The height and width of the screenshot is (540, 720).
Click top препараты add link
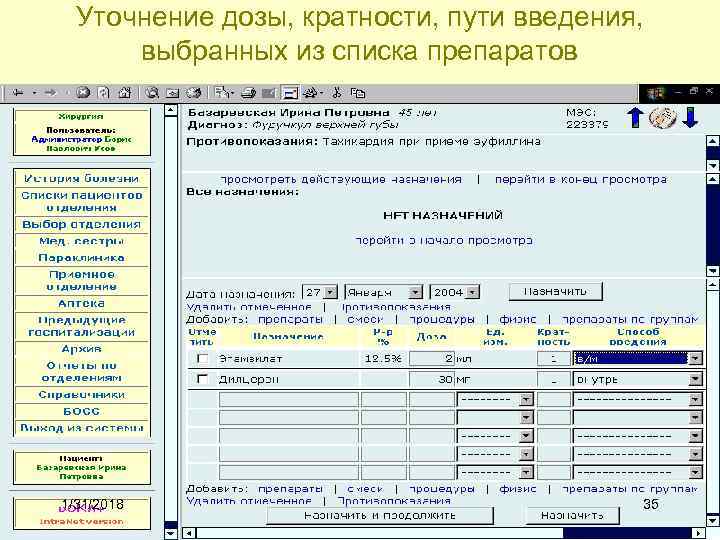tap(290, 319)
